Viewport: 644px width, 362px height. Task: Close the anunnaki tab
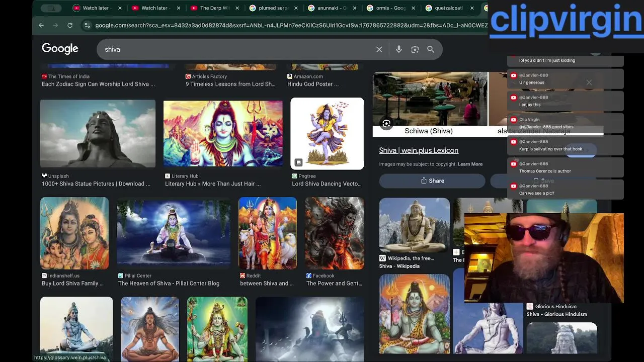355,8
